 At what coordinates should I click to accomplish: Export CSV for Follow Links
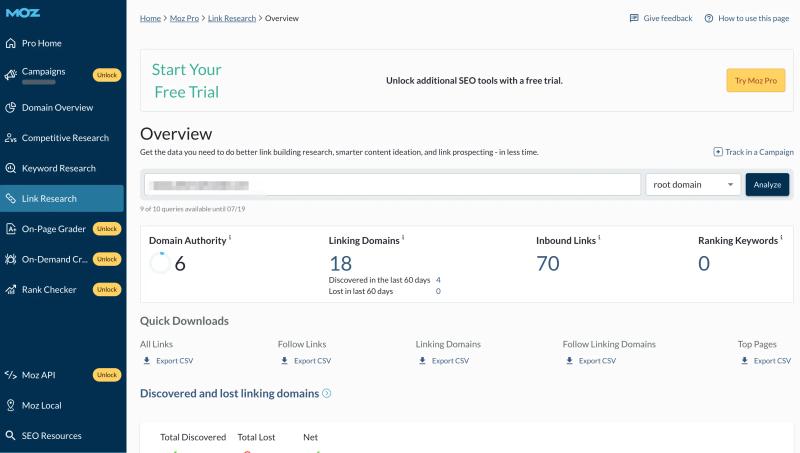coord(306,361)
